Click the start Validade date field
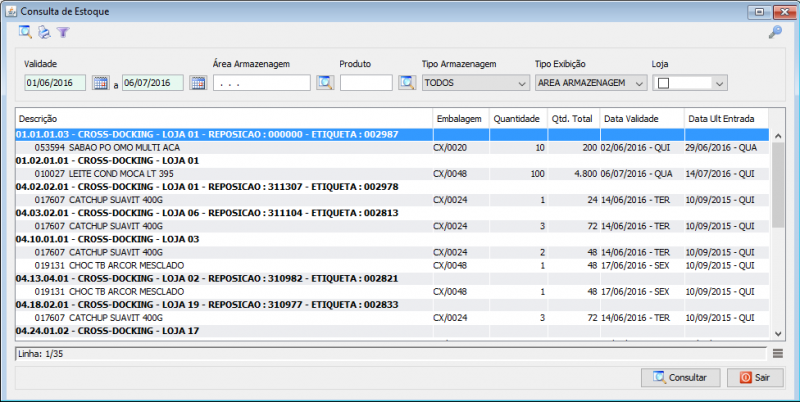 [55, 83]
